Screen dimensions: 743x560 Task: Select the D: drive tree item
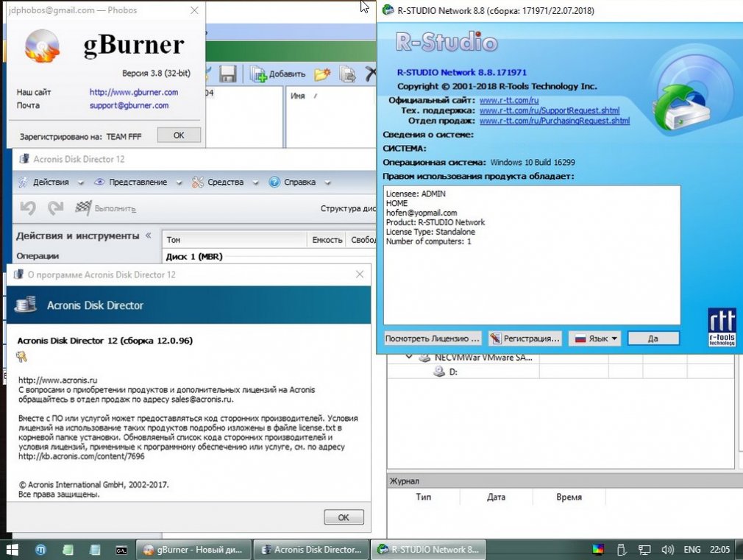445,372
